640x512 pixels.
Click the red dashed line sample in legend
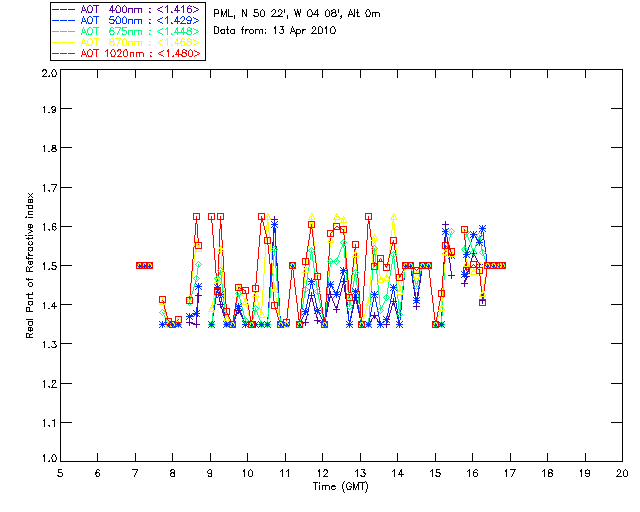click(x=64, y=53)
